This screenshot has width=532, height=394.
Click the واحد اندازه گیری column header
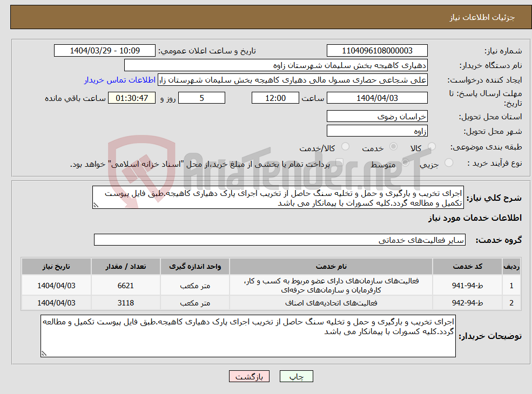pos(195,266)
